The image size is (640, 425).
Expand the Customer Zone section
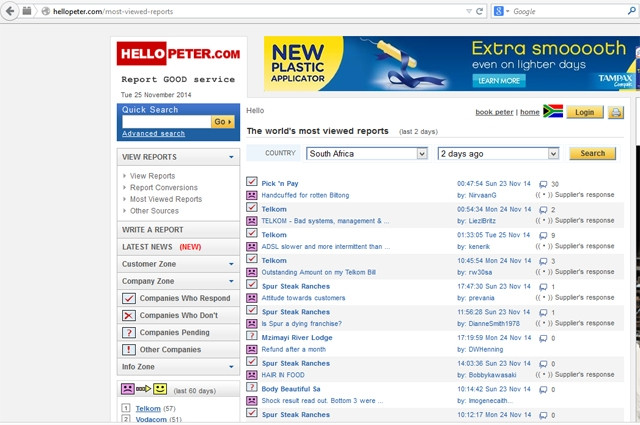232,264
